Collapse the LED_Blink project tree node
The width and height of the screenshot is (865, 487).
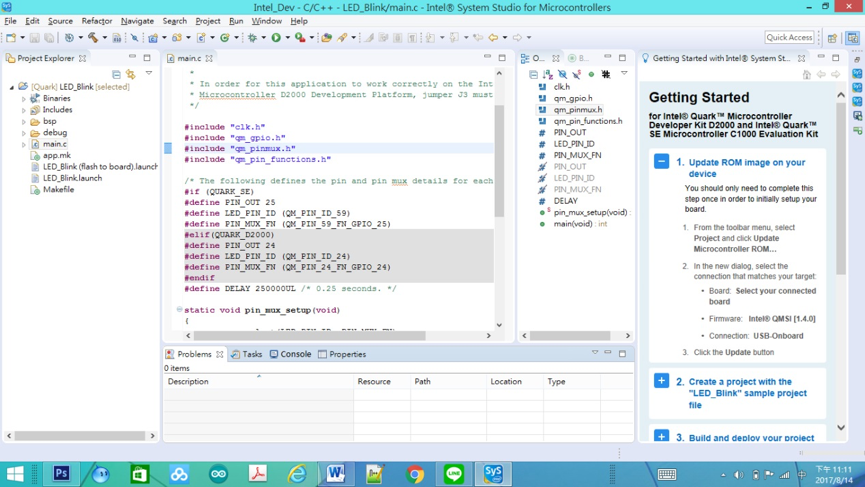[x=12, y=87]
